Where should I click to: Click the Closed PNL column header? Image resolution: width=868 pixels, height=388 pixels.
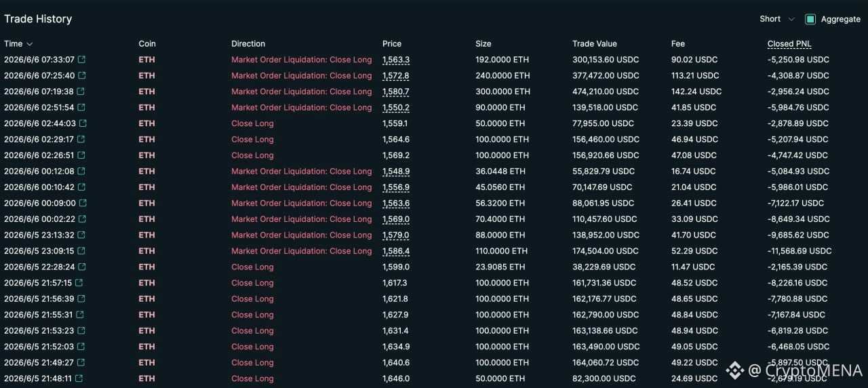pyautogui.click(x=789, y=43)
